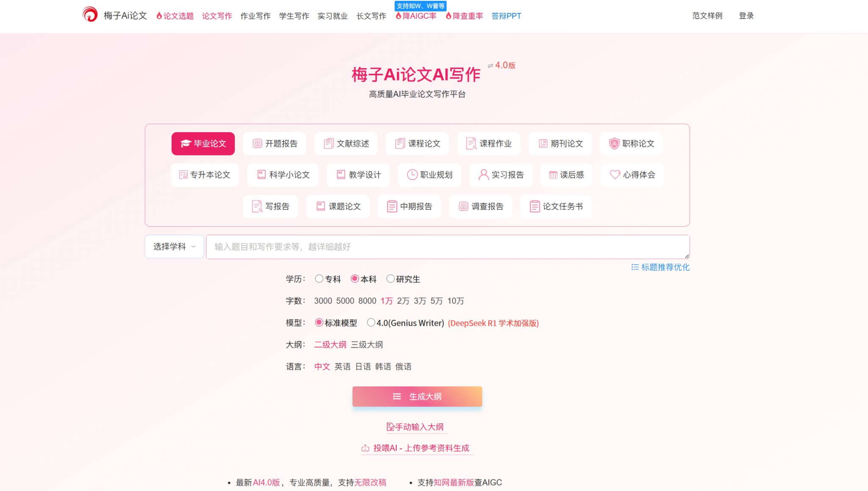
Task: Open the 作业写作 nav item
Action: (x=256, y=16)
